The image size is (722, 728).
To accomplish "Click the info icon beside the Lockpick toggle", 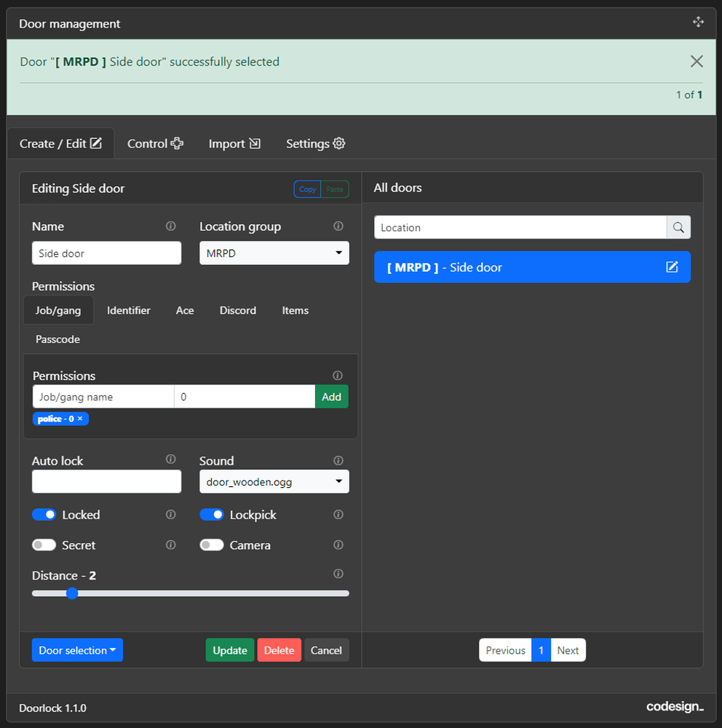I will click(338, 514).
